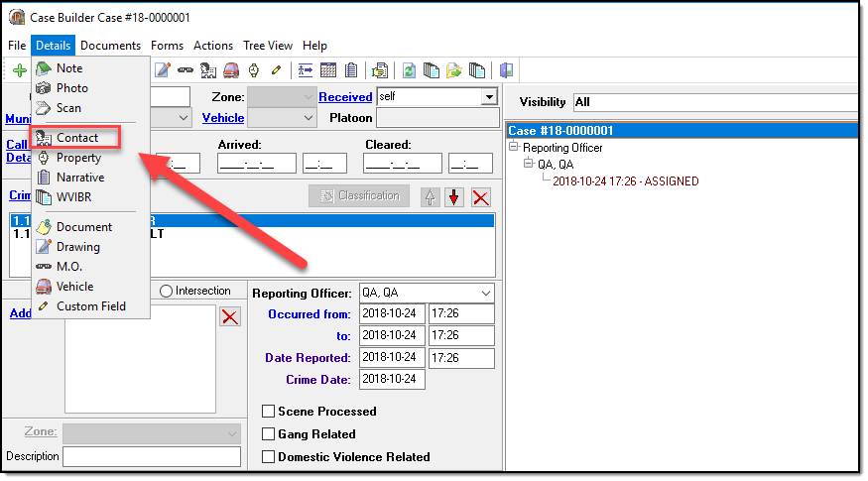Collapse the Reporting Officer tree node
The image size is (868, 481).
coord(513,148)
